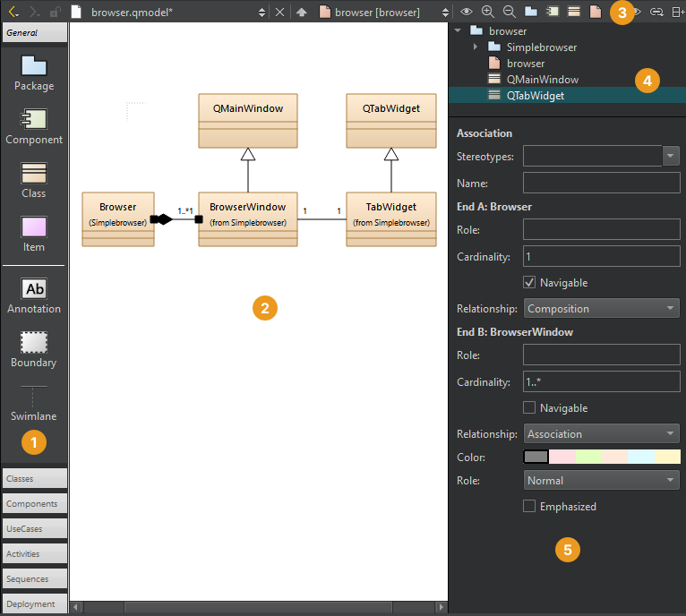Enable End B Navigable checkbox

(529, 408)
